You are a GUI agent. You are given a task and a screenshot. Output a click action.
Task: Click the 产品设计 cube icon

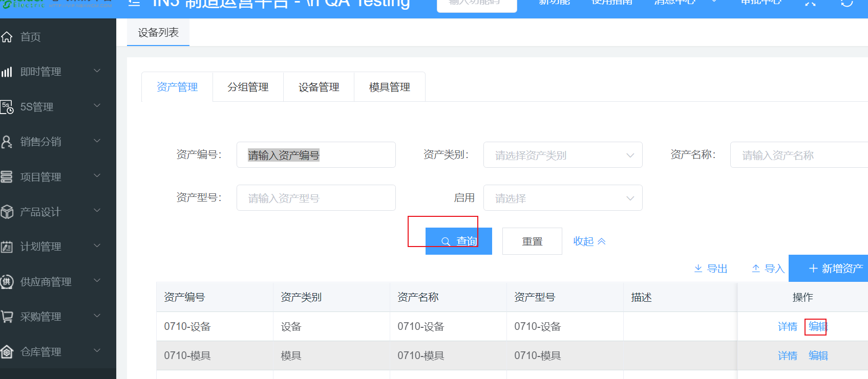[7, 212]
